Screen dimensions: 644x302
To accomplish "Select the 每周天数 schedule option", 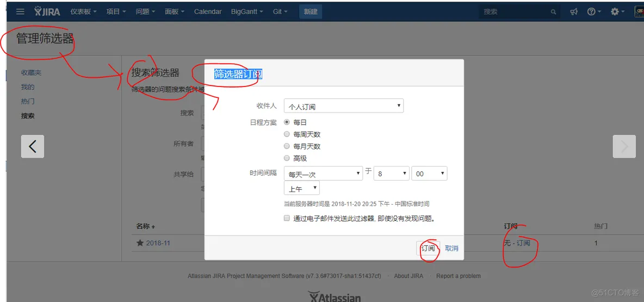I will (287, 134).
